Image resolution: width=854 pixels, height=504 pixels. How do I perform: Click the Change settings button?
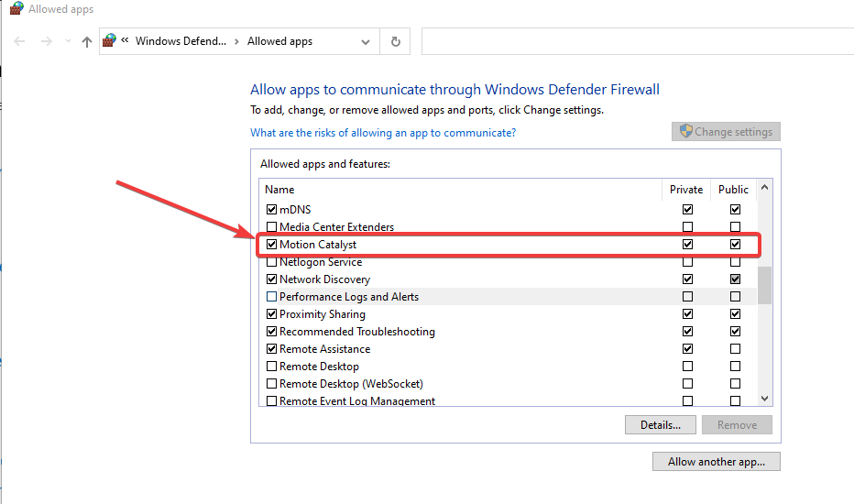726,131
